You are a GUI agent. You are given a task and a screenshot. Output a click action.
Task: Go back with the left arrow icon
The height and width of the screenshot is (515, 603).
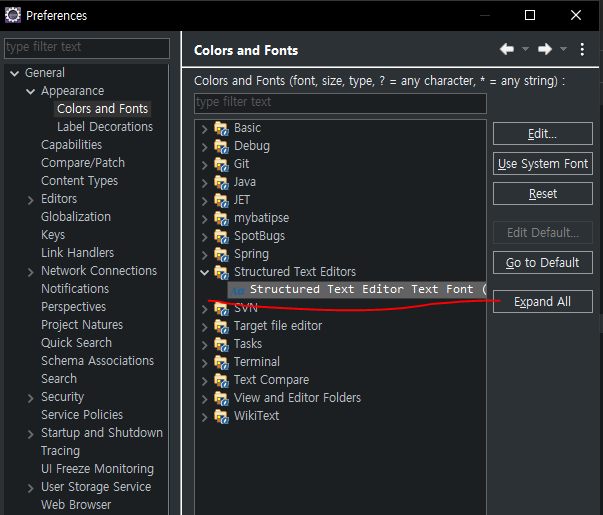(507, 49)
